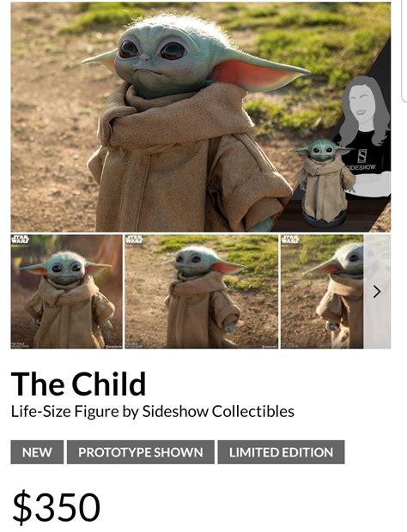
Task: Click the Star Wars logo on third thumbnail
Action: coord(290,240)
